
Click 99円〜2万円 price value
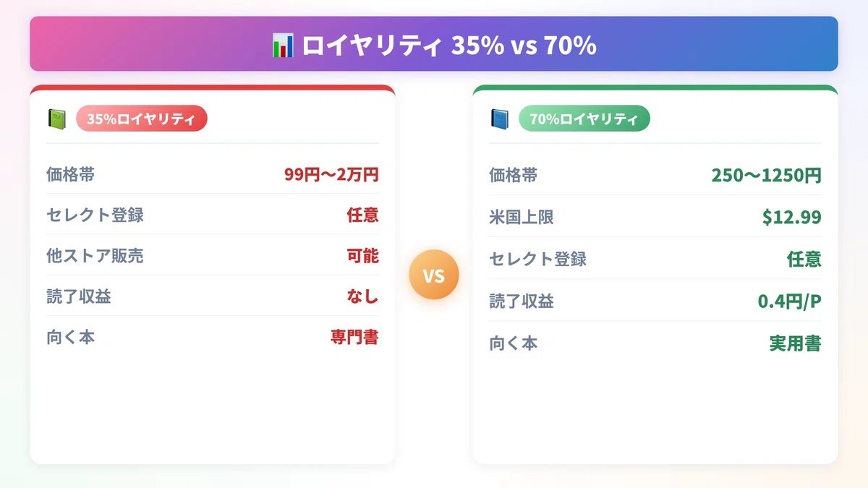(331, 174)
